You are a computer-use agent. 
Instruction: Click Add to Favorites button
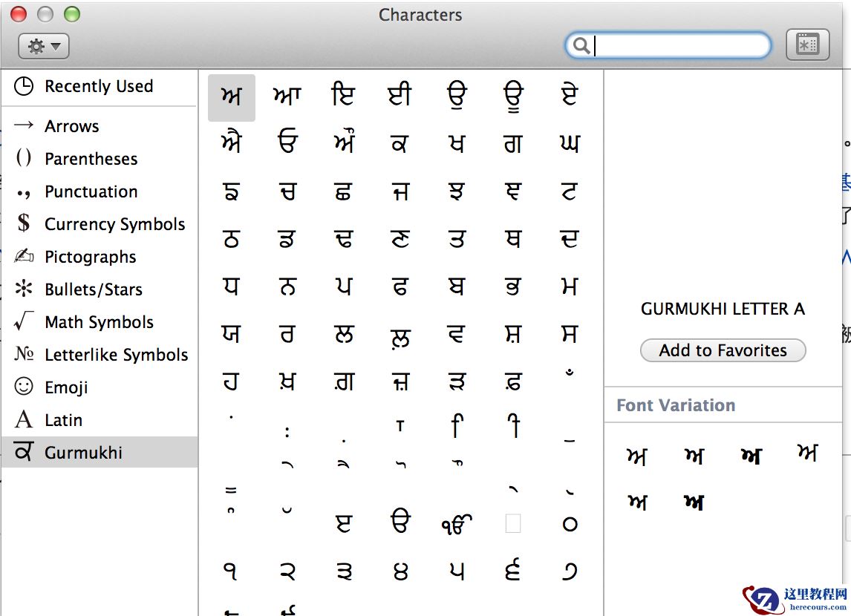[723, 350]
